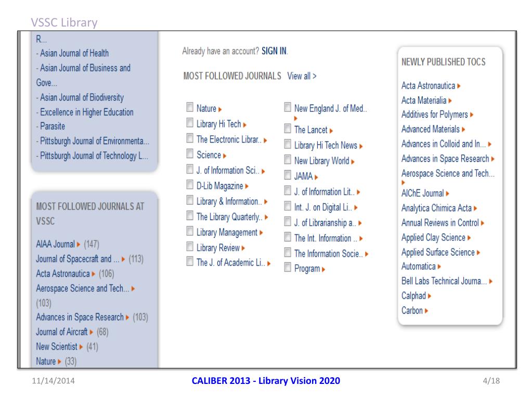Click the arrow next to Acta Materialia
The width and height of the screenshot is (532, 399).
point(450,101)
